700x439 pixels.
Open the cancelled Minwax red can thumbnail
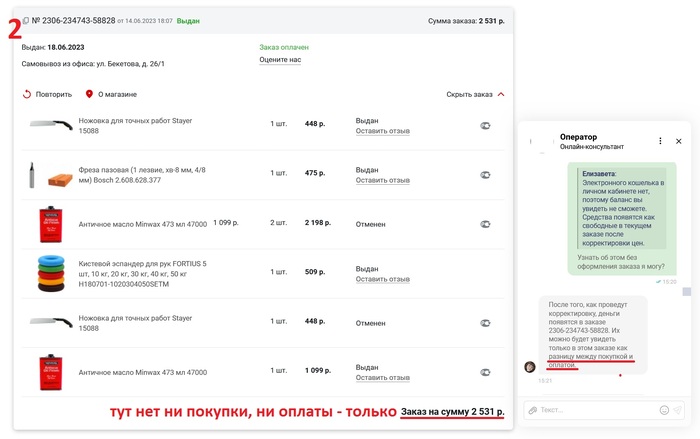point(51,224)
